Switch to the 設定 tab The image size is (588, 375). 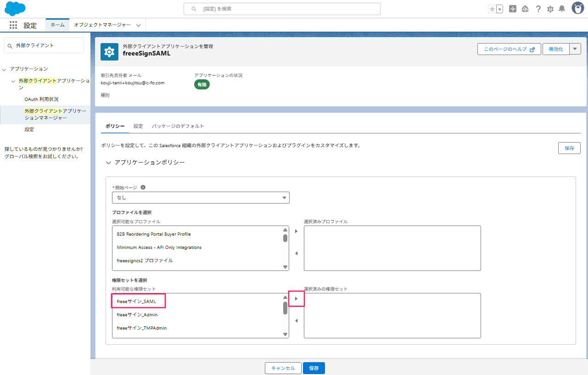click(x=138, y=126)
